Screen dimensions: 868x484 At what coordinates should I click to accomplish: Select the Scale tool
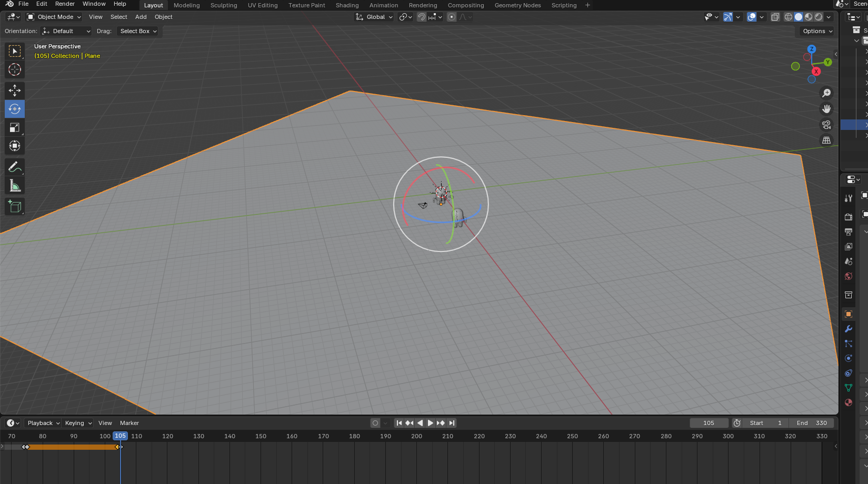[15, 127]
